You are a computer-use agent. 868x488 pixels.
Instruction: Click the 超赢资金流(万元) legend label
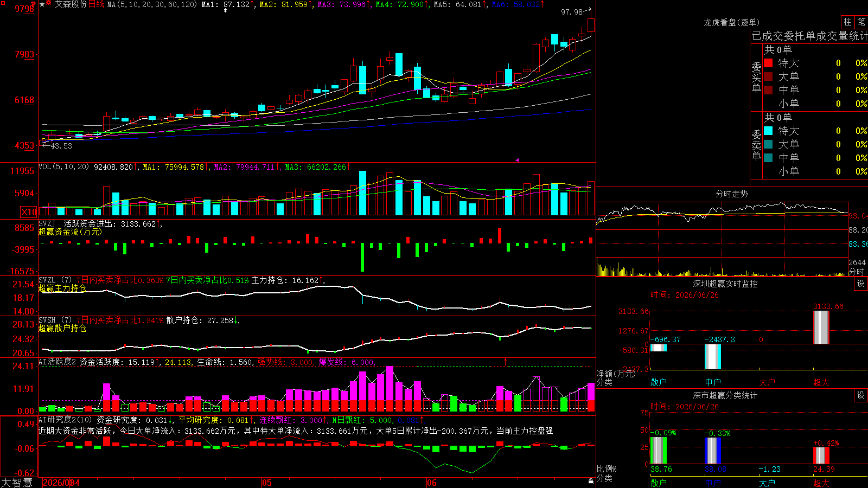point(70,232)
